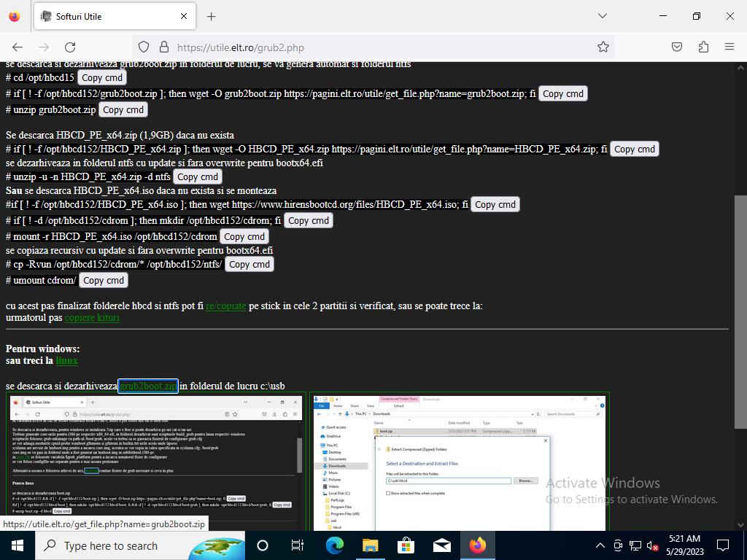Open the Extract Folders dialog screenshot thumbnail
This screenshot has width=747, height=560.
460,462
